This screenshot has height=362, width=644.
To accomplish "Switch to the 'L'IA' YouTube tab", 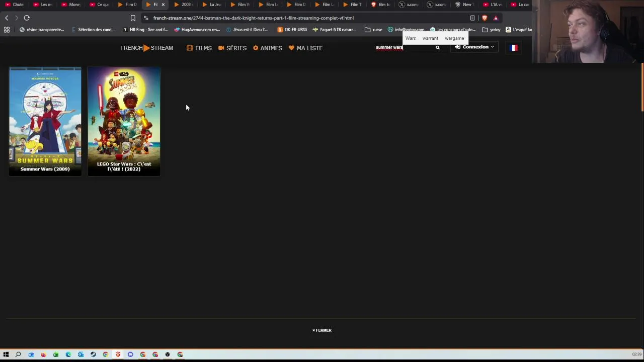I will 494,5.
